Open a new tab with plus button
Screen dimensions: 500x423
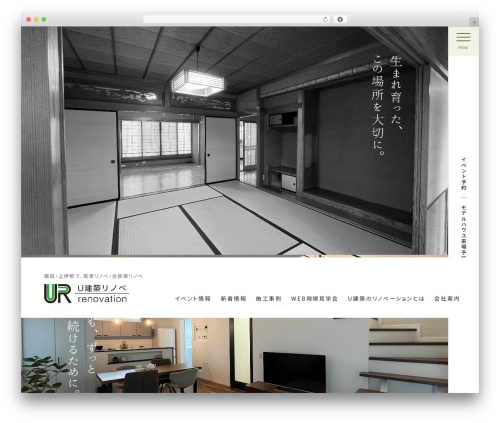point(474,22)
